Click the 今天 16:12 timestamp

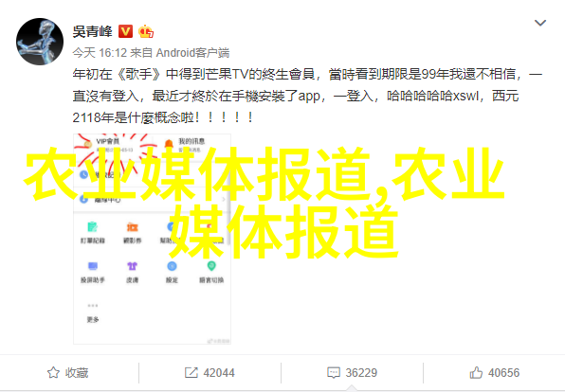point(100,53)
